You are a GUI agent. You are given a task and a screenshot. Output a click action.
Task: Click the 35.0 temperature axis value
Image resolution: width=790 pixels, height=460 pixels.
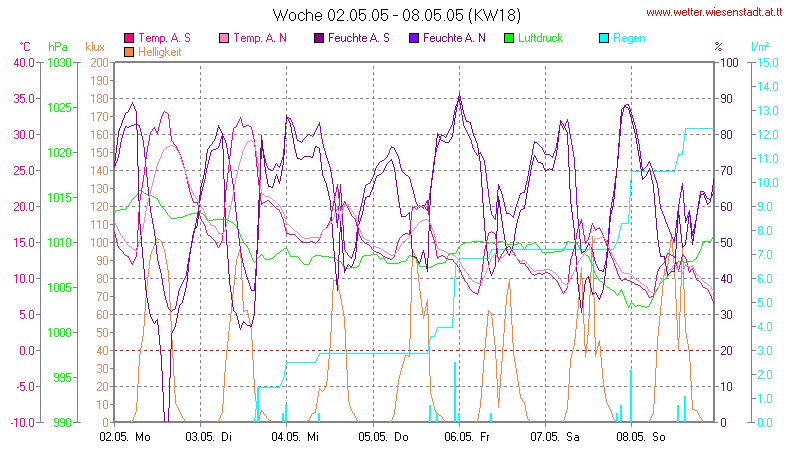[x=24, y=99]
